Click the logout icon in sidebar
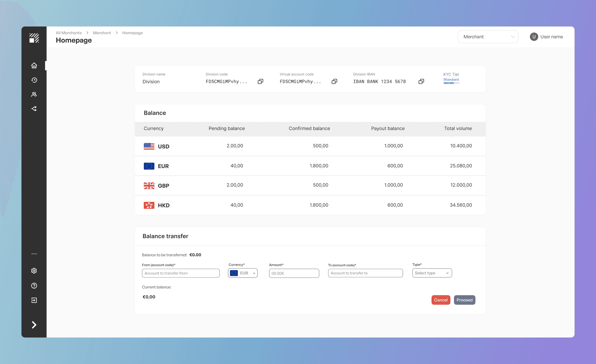Viewport: 596px width, 364px height. 34,300
